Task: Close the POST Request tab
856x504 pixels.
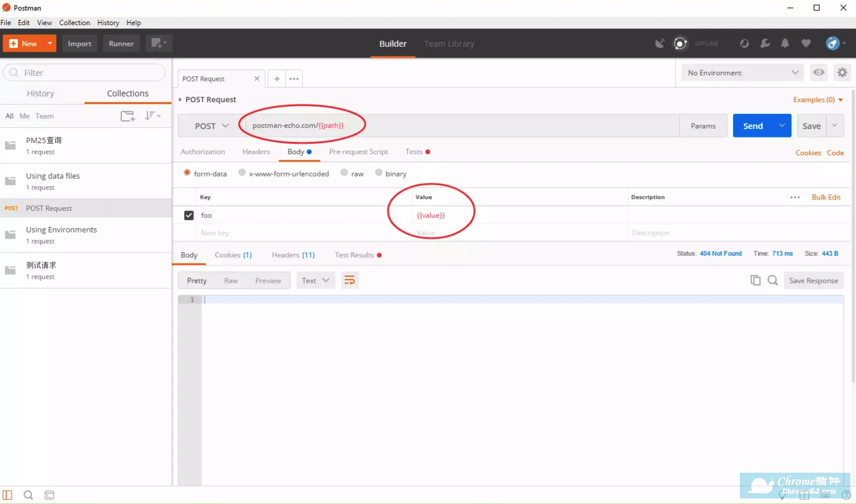Action: pyautogui.click(x=257, y=79)
